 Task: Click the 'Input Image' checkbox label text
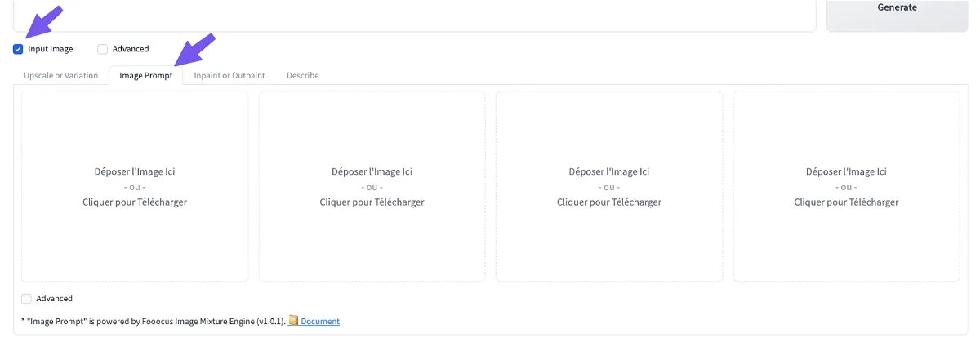click(x=51, y=49)
